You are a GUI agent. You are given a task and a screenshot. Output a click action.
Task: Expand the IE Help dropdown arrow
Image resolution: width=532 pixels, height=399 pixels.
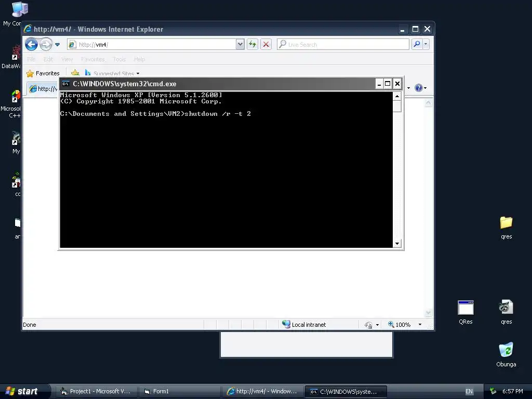[x=425, y=88]
